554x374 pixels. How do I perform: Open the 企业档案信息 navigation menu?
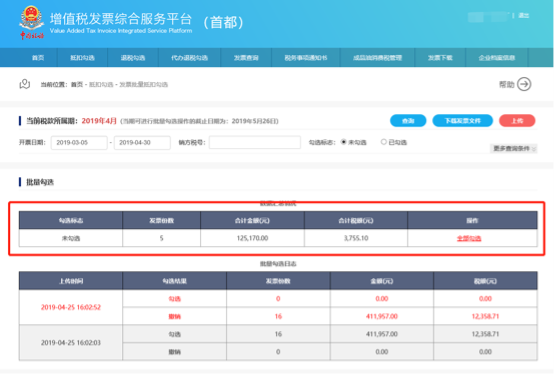coord(497,58)
